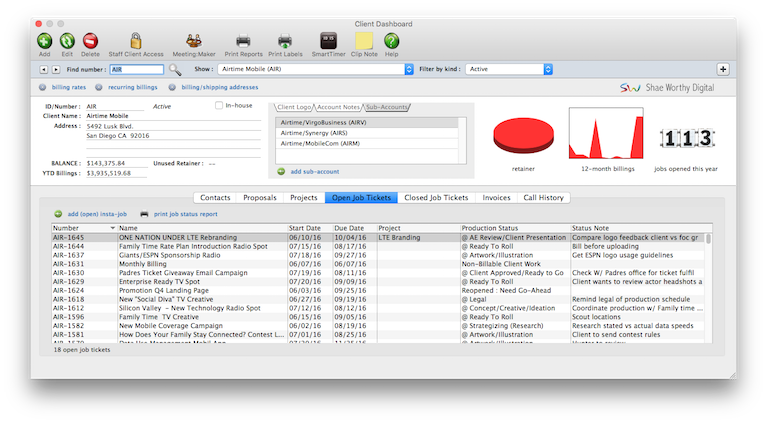Click the Edit toolbar icon
The width and height of the screenshot is (767, 423).
[x=67, y=41]
